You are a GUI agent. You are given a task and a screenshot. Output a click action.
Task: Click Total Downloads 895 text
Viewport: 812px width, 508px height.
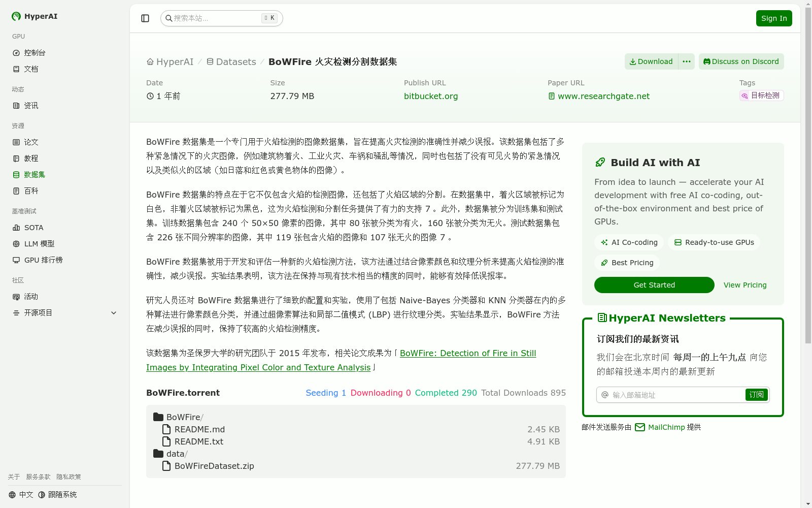(523, 393)
